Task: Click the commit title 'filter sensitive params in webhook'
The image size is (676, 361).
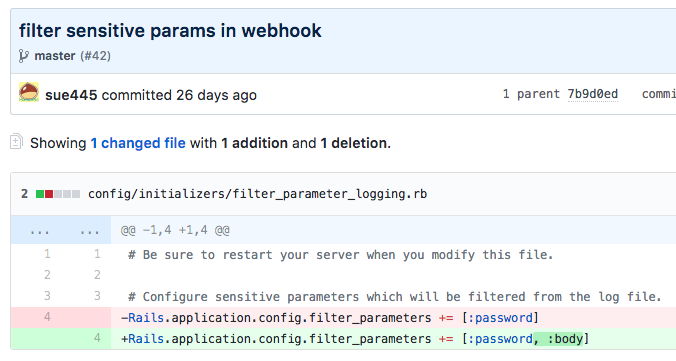Action: pyautogui.click(x=170, y=31)
